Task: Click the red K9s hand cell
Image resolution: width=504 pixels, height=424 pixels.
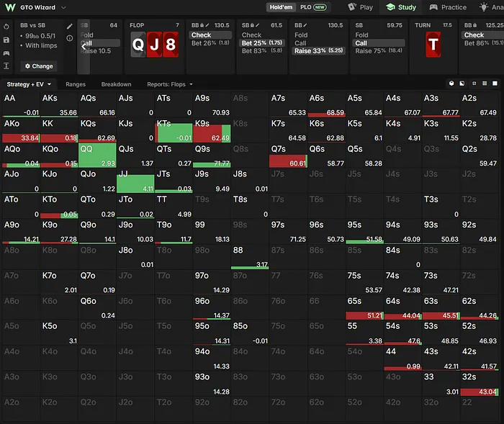Action: 212,130
